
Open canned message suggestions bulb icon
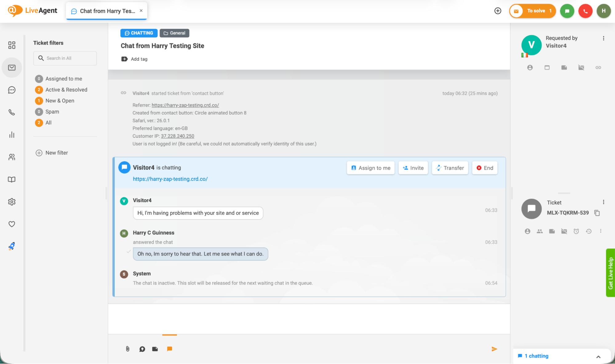(142, 349)
